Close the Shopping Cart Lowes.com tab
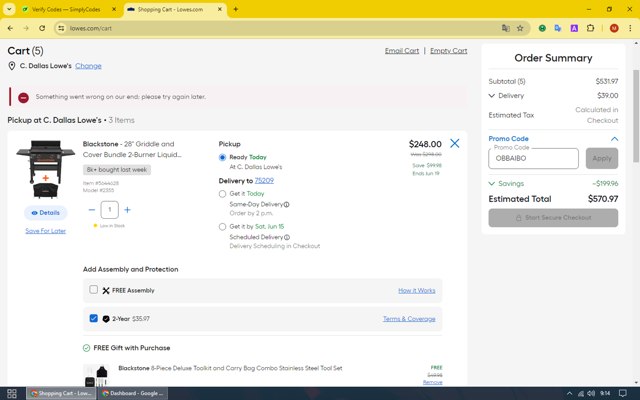640x400 pixels. click(x=220, y=9)
